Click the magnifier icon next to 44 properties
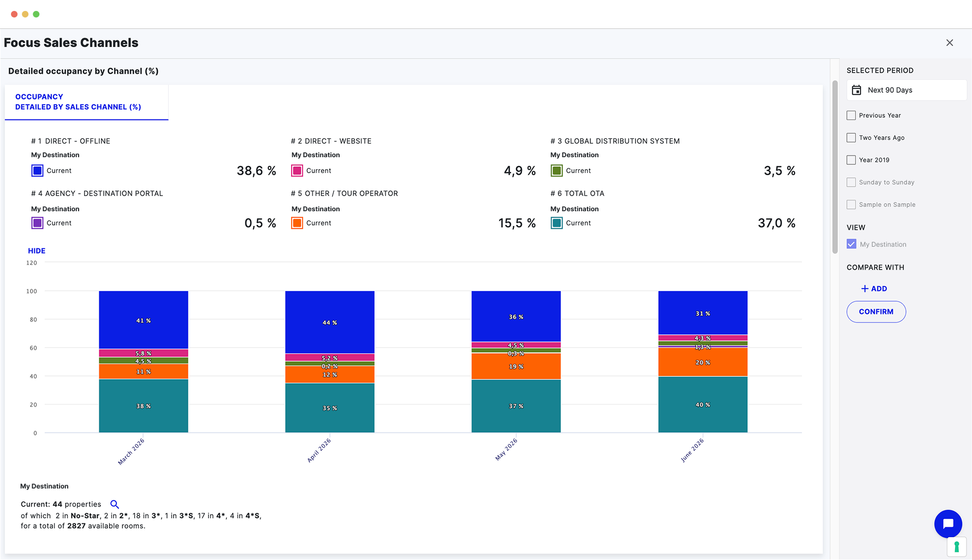 coord(115,504)
